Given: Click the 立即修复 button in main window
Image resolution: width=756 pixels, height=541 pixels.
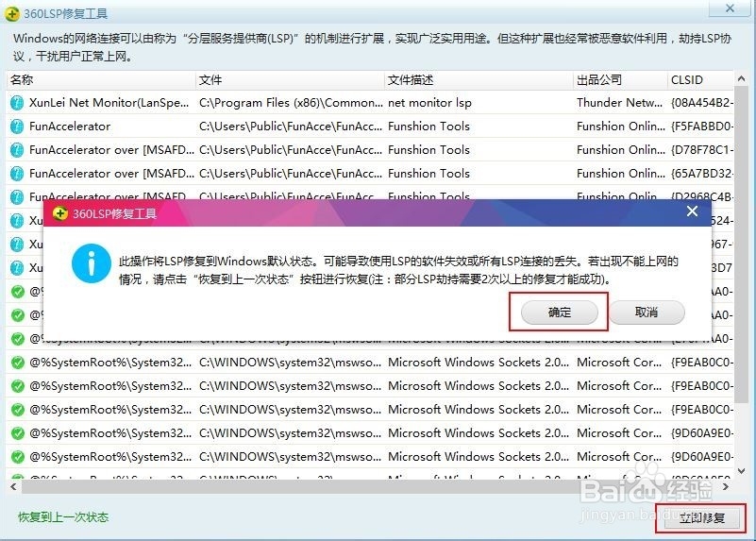Looking at the screenshot, I should coord(701,517).
